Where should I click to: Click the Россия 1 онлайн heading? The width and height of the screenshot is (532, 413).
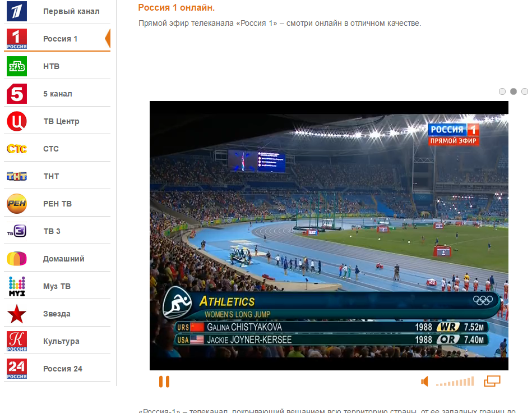tap(177, 7)
